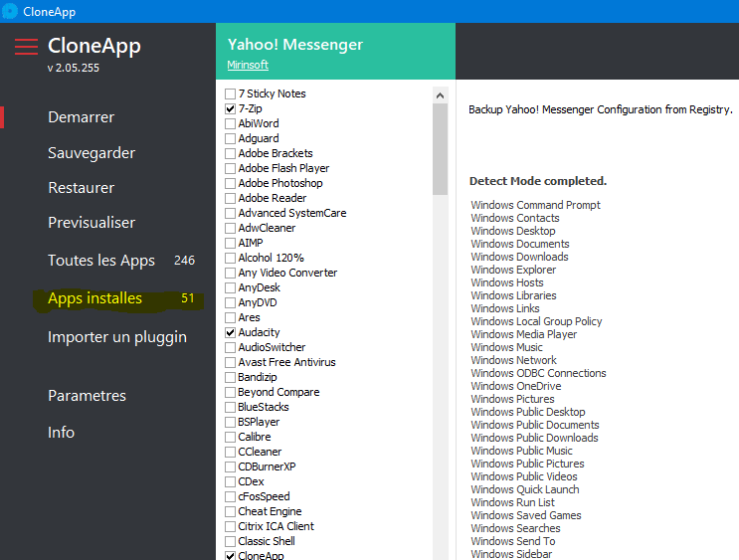Viewport: 739px width, 560px height.
Task: Tick the BlueStacks checkbox
Action: pyautogui.click(x=230, y=407)
